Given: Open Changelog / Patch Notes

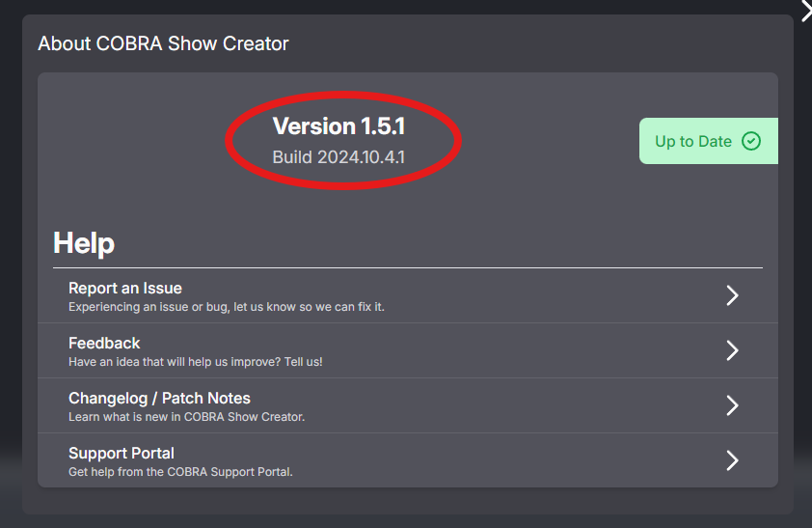Looking at the screenshot, I should pos(408,405).
